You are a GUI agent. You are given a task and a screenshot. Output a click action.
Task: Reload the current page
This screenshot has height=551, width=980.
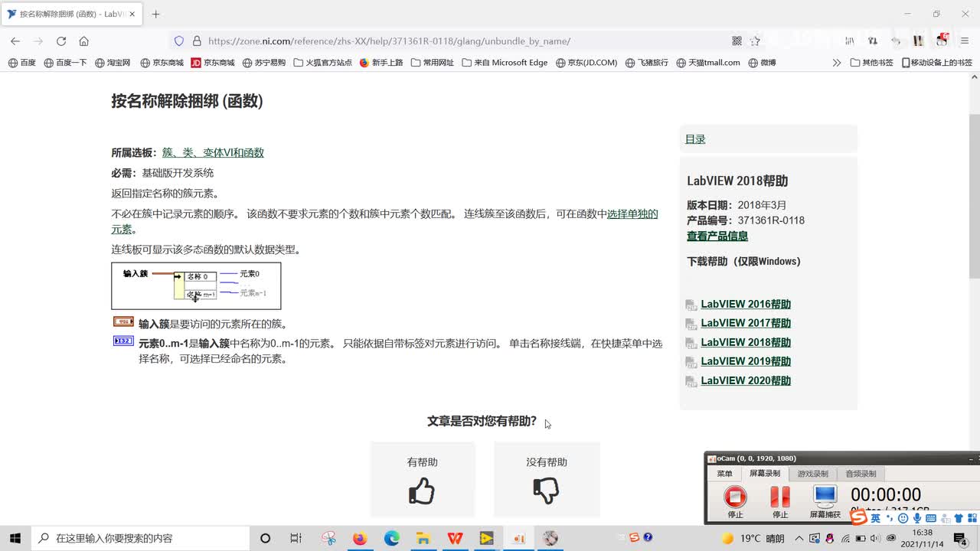tap(61, 41)
